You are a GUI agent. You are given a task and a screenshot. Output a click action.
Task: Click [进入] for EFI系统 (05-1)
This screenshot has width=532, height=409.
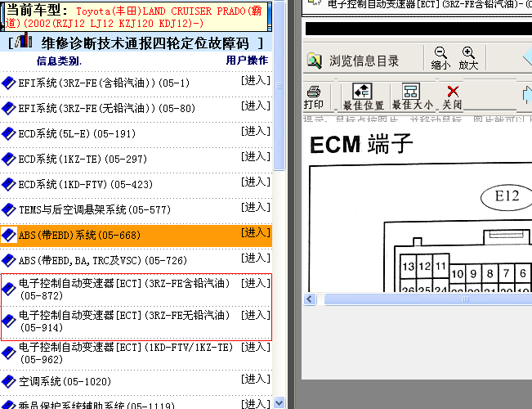[x=256, y=80]
